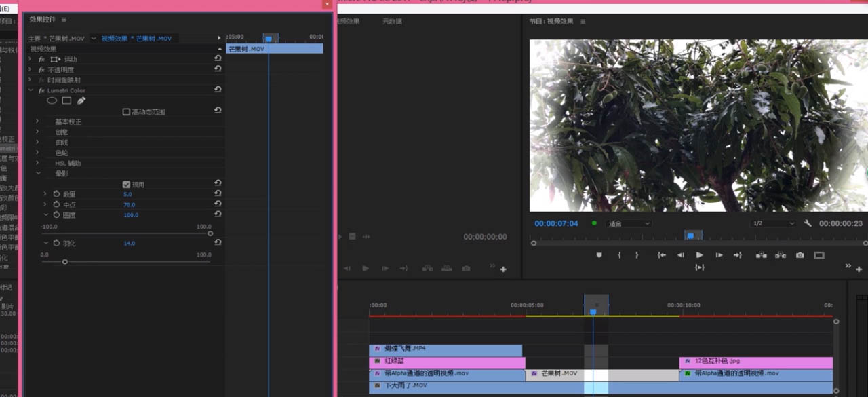This screenshot has height=397, width=868.
Task: Enable the 高动态范围 checkbox
Action: pyautogui.click(x=126, y=112)
